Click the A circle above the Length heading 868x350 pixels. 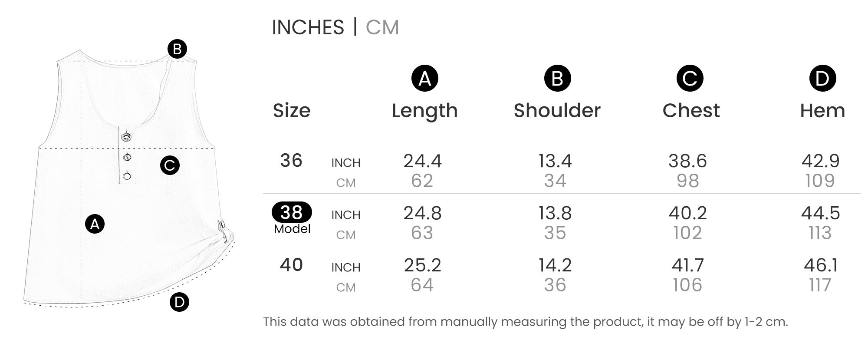tap(424, 79)
